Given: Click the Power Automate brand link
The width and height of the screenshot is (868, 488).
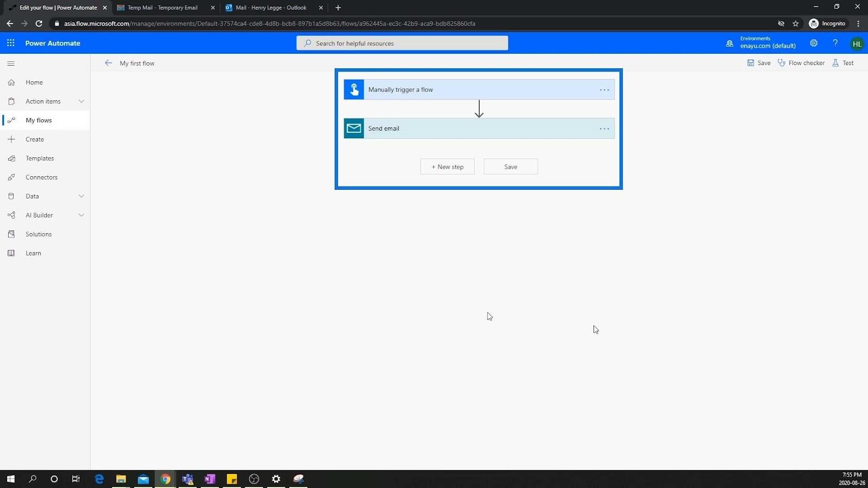Looking at the screenshot, I should pyautogui.click(x=53, y=43).
